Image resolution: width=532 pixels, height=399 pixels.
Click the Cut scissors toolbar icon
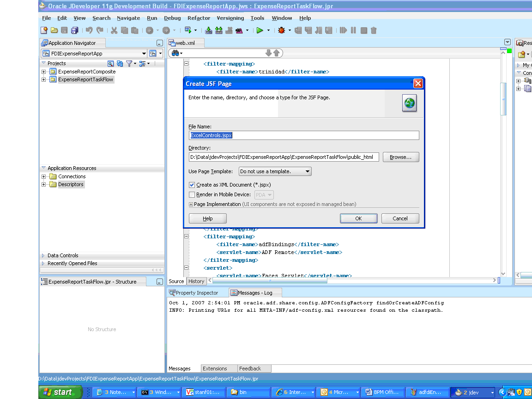114,30
